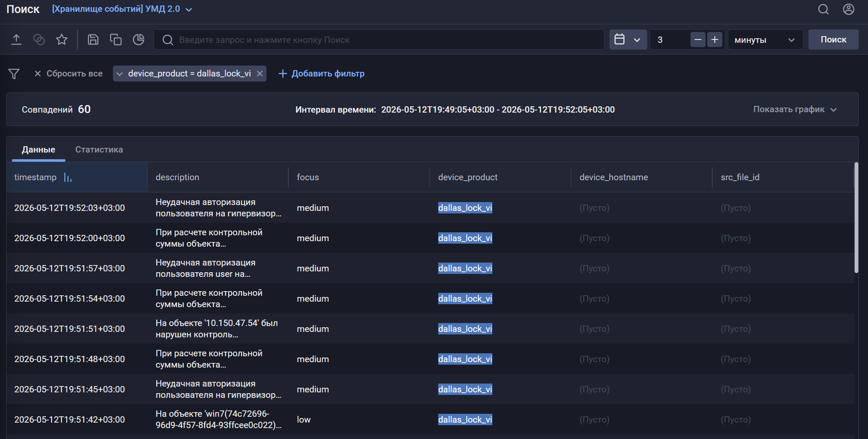Click the linked-circles icon in toolbar
This screenshot has height=439, width=868.
[x=39, y=39]
